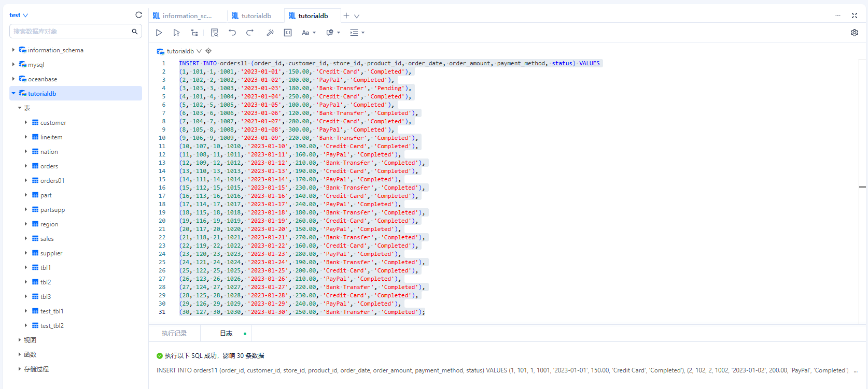
Task: Select the orders01 table name
Action: [x=52, y=181]
